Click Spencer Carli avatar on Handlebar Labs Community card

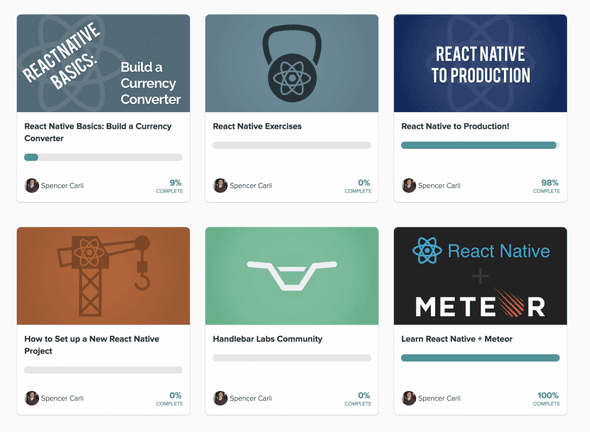pyautogui.click(x=220, y=398)
